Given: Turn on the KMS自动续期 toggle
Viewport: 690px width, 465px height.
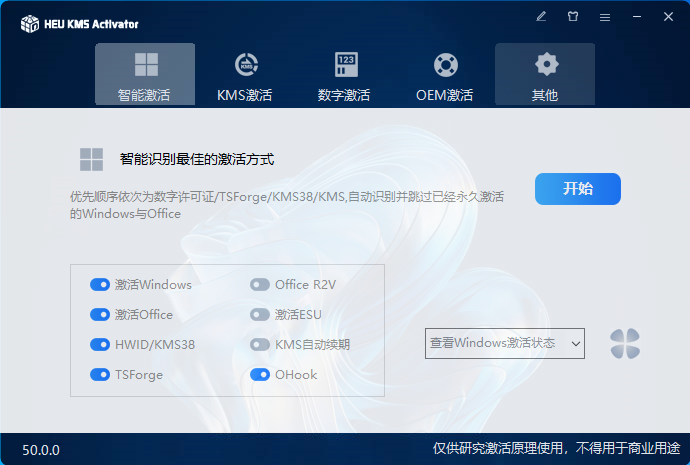Looking at the screenshot, I should click(x=260, y=344).
